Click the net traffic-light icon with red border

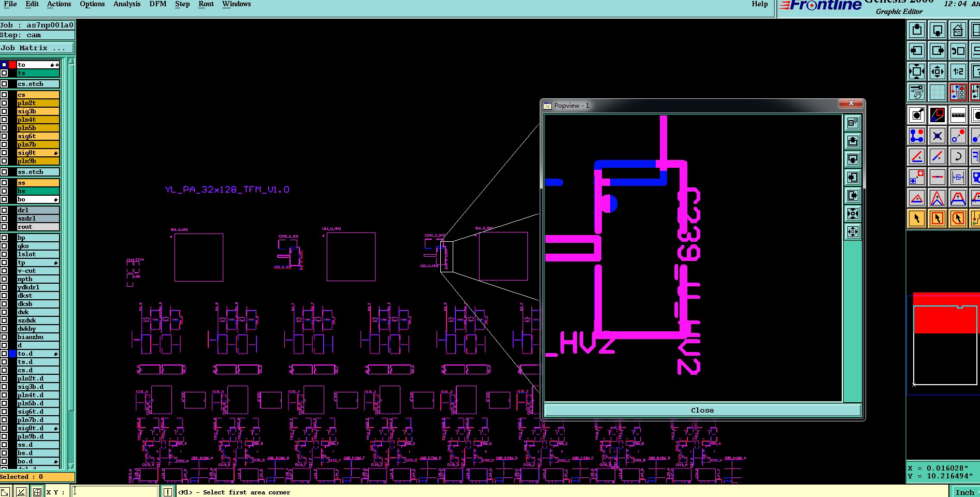pyautogui.click(x=958, y=92)
